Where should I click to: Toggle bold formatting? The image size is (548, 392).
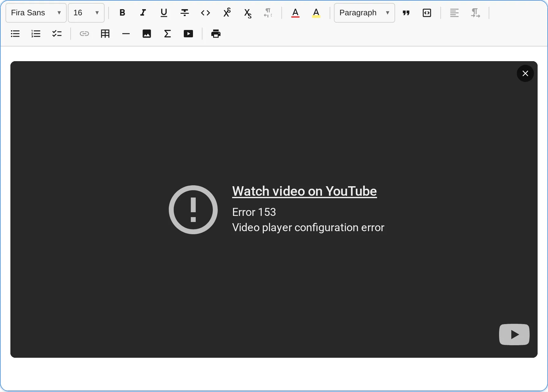122,13
